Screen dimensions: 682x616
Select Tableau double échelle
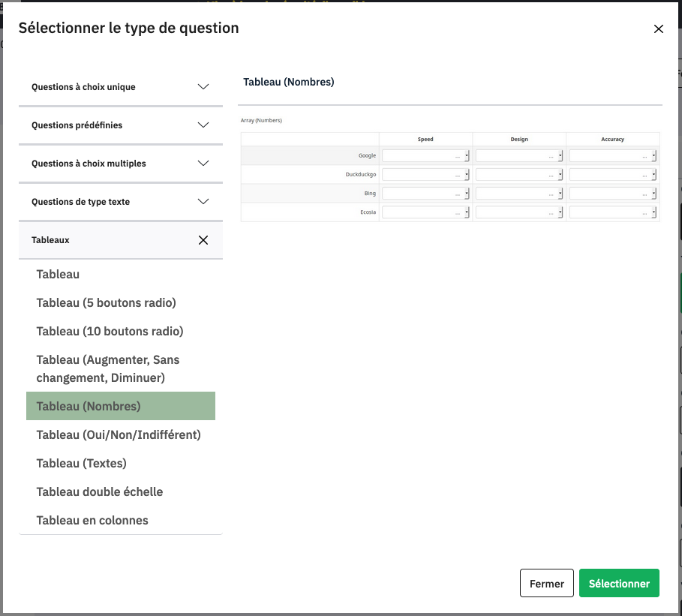tap(99, 492)
